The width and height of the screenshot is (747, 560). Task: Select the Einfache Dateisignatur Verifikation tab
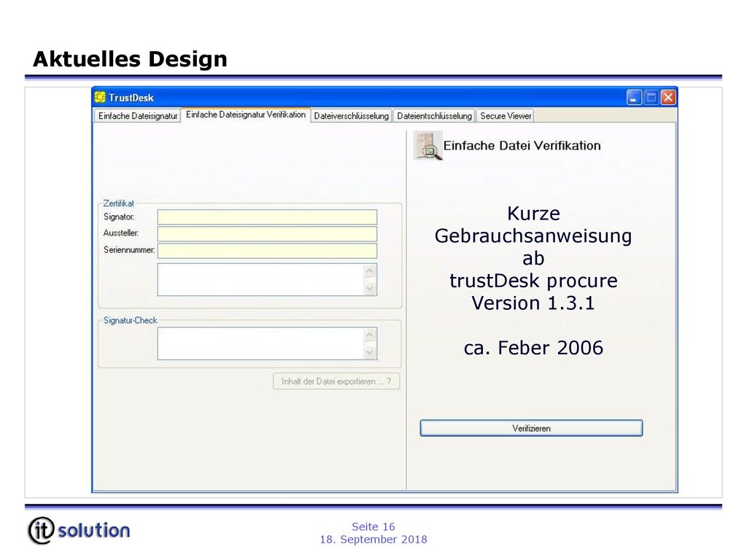coord(246,114)
